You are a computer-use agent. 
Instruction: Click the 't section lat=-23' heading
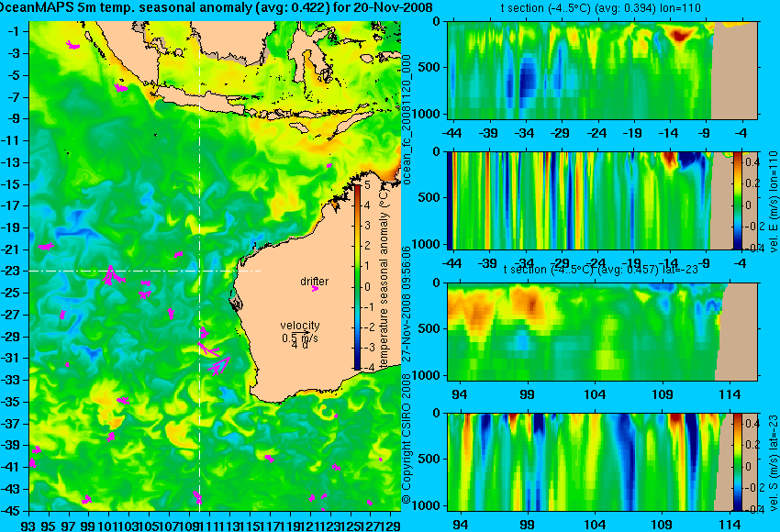click(601, 270)
